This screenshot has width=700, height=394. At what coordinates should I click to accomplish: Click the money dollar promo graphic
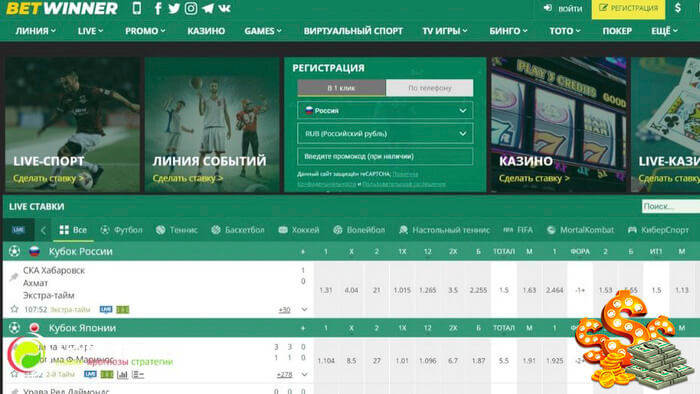click(634, 341)
